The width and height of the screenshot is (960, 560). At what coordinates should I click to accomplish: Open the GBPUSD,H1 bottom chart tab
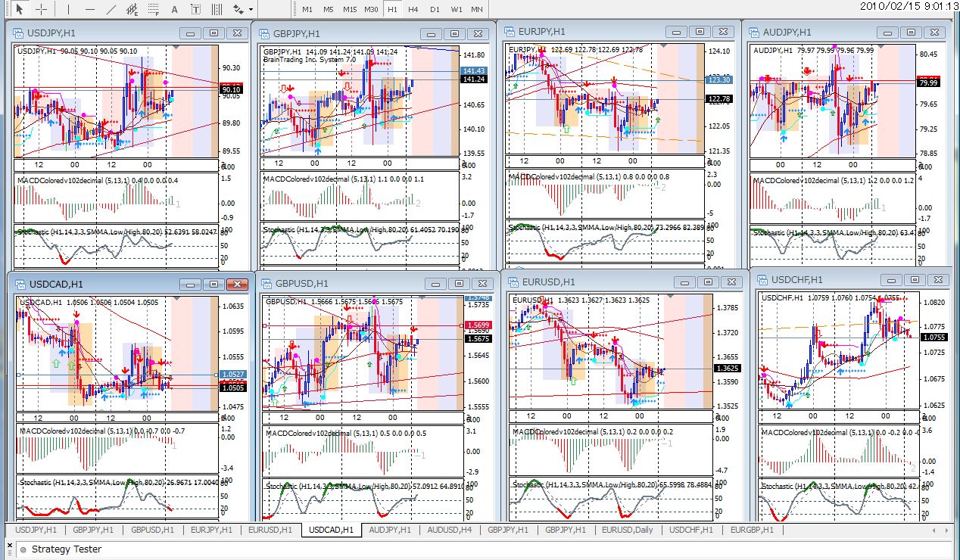pyautogui.click(x=151, y=530)
